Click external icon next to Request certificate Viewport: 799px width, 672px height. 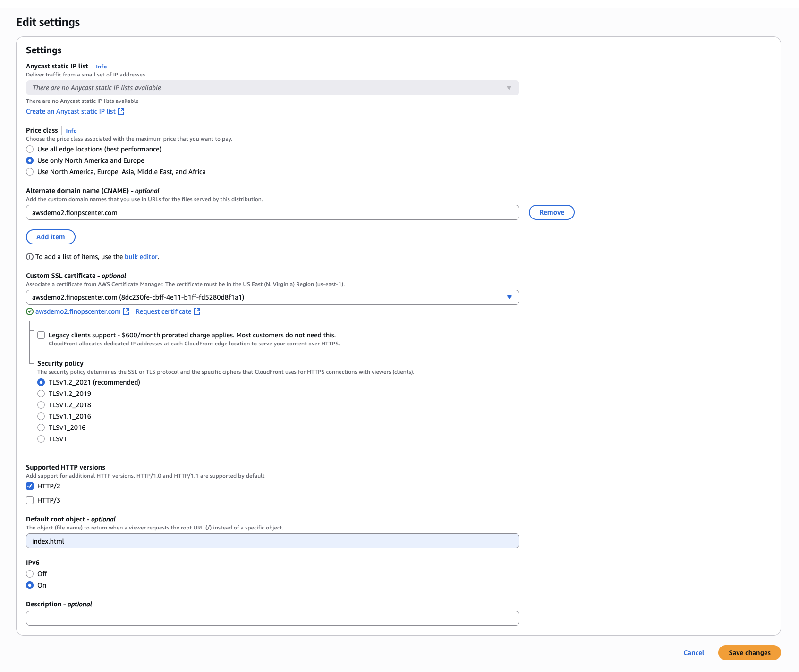[x=197, y=311]
